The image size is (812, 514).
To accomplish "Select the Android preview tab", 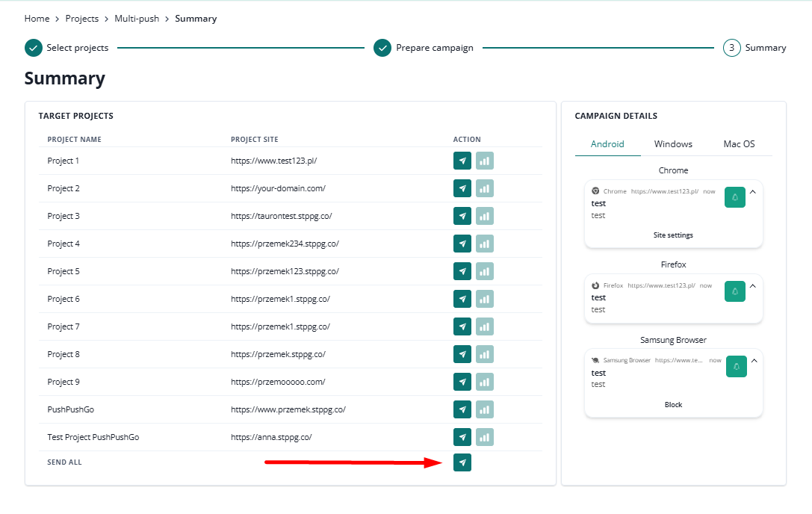I will click(607, 144).
